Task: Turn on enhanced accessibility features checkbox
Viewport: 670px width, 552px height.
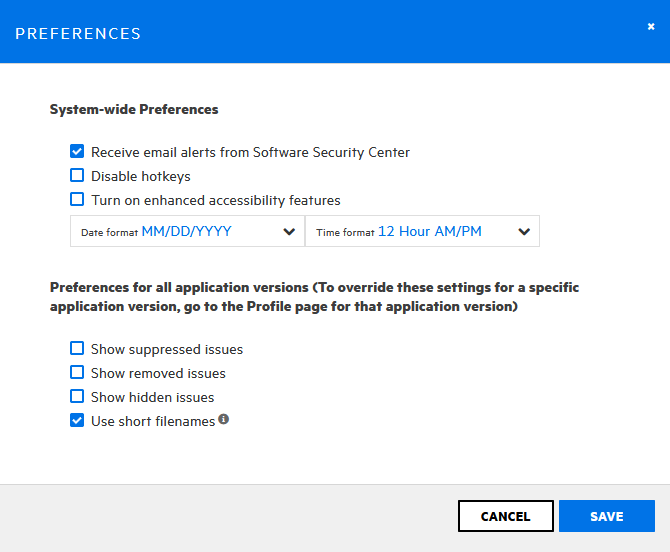Action: [x=77, y=200]
